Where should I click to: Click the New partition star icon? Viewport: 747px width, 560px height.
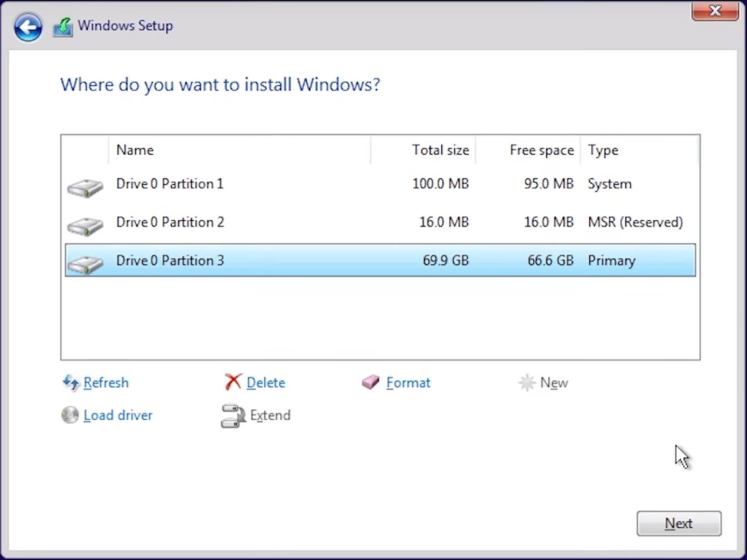click(527, 383)
